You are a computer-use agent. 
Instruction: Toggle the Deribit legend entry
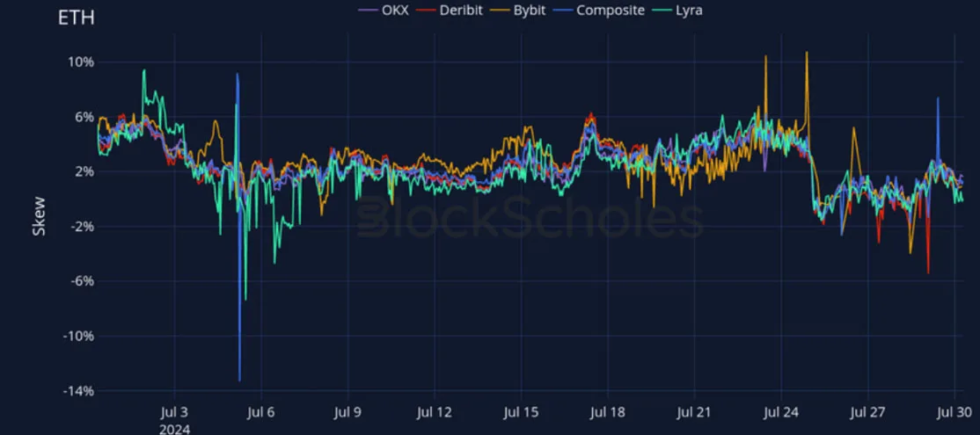tap(450, 10)
